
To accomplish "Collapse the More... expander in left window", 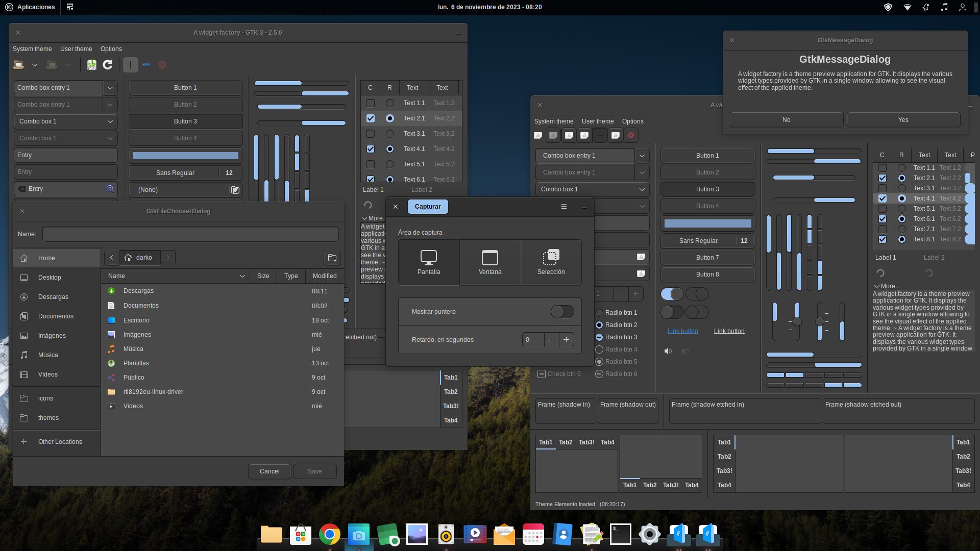I will coord(373,218).
